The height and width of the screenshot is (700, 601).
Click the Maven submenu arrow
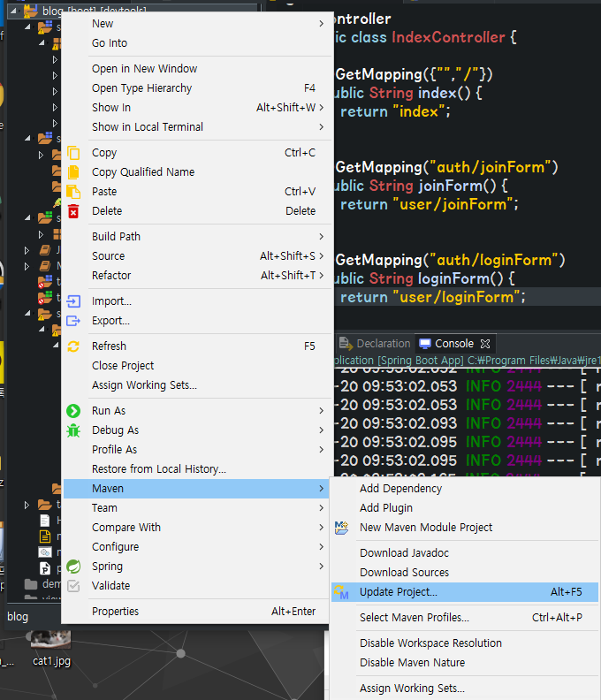tap(322, 489)
